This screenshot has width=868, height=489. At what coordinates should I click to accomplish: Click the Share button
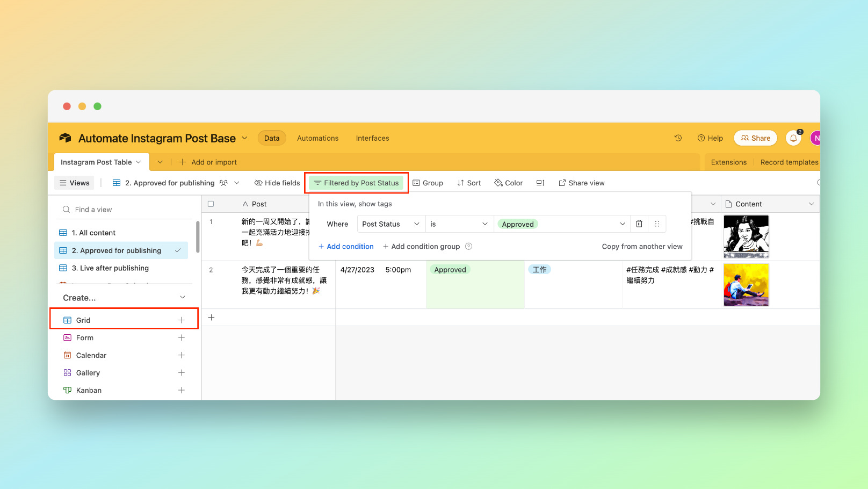point(755,138)
